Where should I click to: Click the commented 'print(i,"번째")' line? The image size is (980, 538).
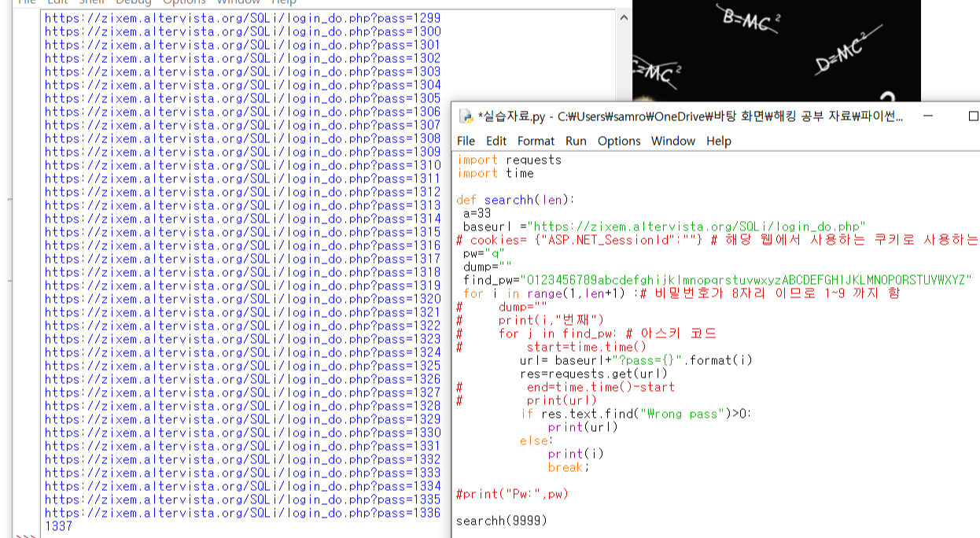click(x=530, y=320)
